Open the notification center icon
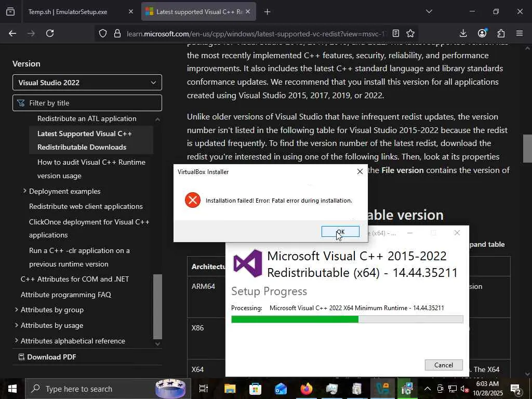The image size is (532, 399). [516, 389]
